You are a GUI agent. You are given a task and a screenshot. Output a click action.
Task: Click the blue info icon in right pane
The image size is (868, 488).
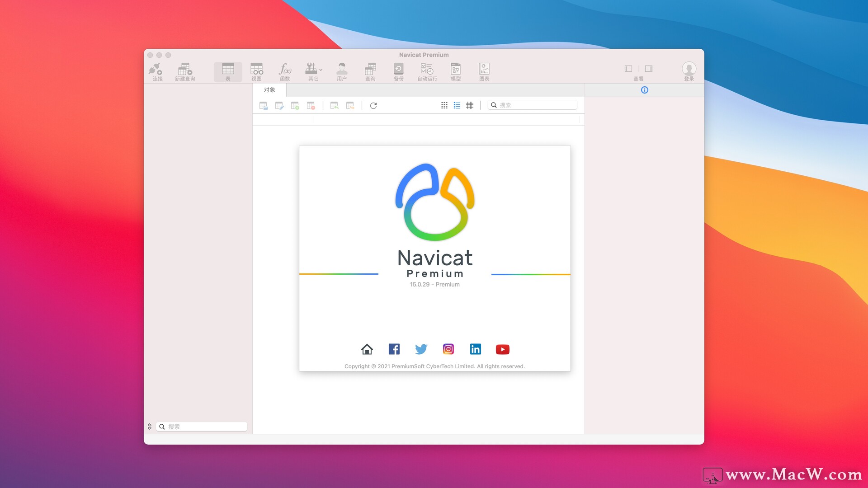coord(645,90)
